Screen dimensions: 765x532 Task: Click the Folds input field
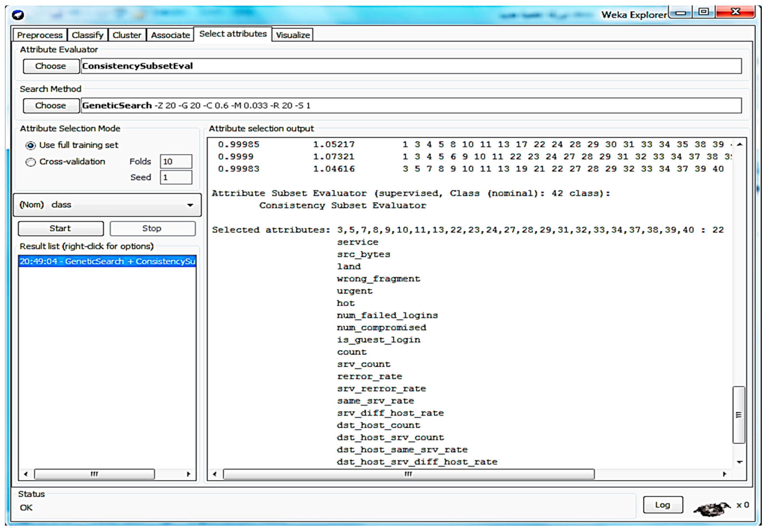(x=176, y=161)
